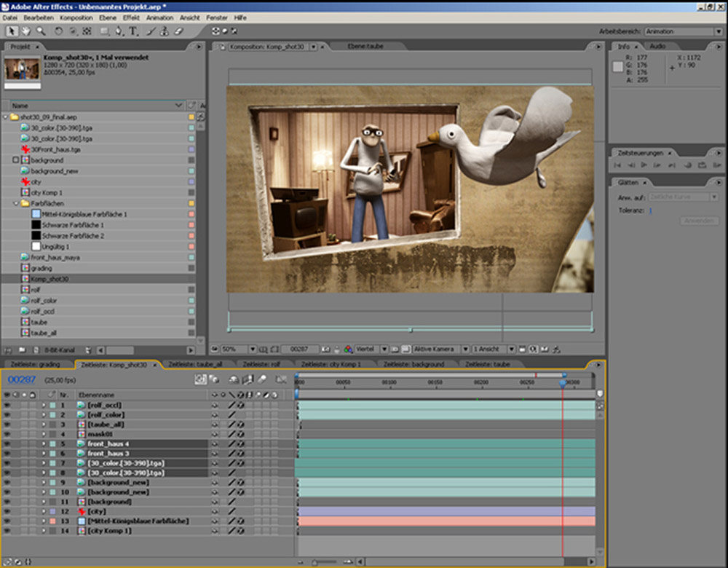Select the Eraser tool
This screenshot has width=728, height=568.
[179, 31]
